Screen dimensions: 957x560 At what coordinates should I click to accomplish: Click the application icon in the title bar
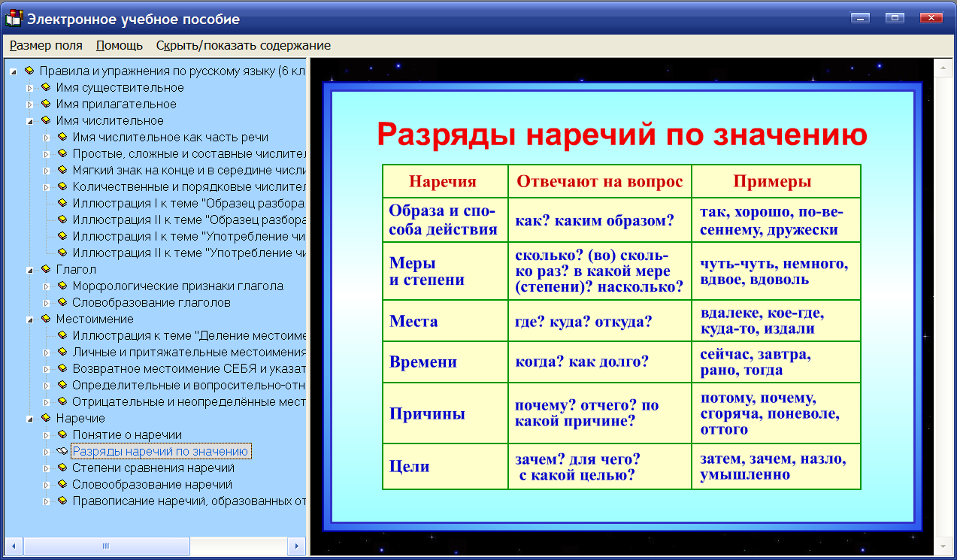pos(13,18)
